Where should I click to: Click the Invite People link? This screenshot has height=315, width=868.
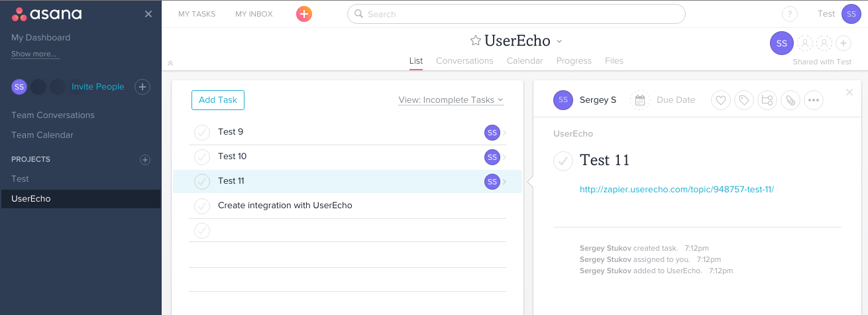[x=98, y=86]
